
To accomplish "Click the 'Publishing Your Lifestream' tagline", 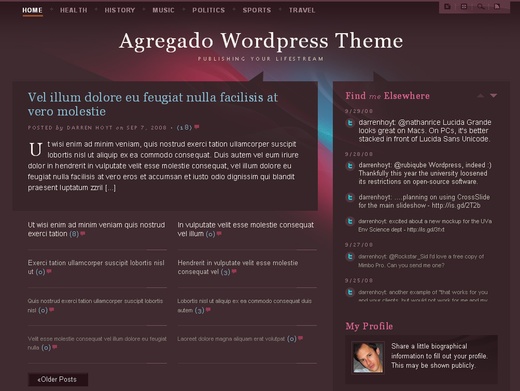I will point(261,59).
